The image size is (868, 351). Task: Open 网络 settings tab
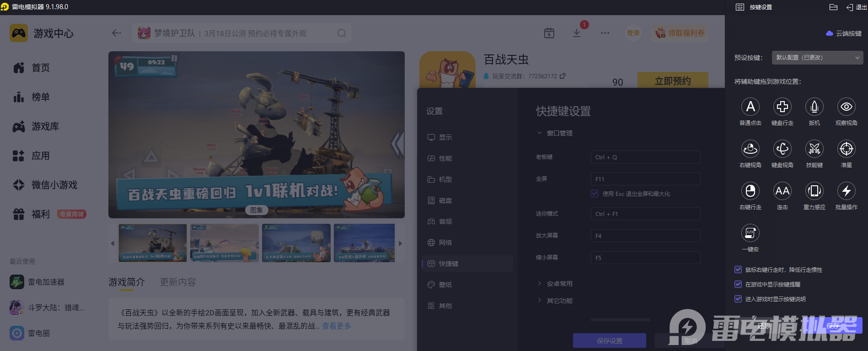click(467, 243)
